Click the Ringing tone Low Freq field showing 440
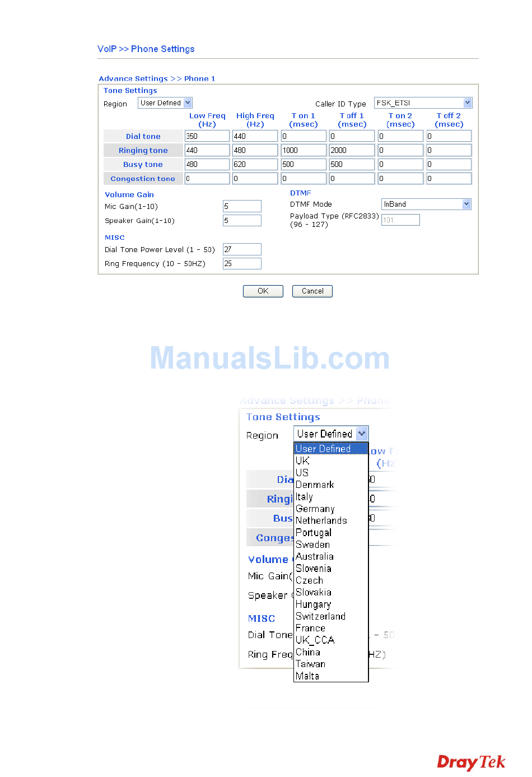The image size is (532, 777). pyautogui.click(x=207, y=150)
